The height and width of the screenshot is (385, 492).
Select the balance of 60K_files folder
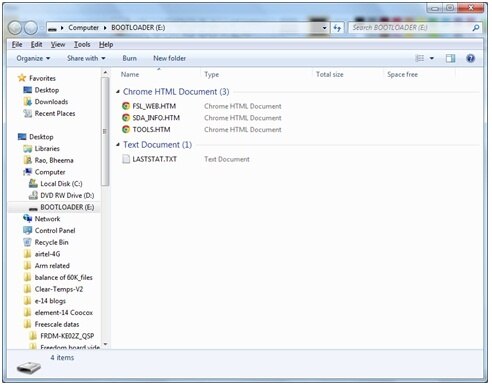[x=63, y=277]
